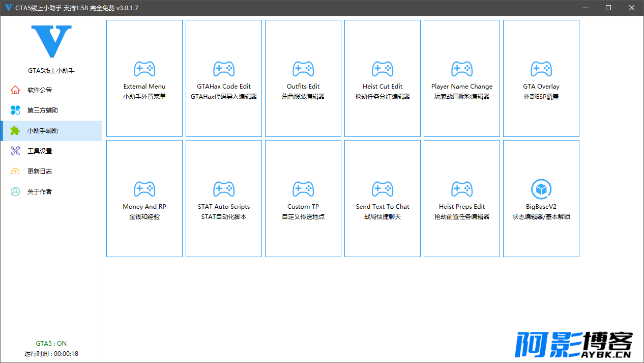Go to the 工具设置 sidebar section
Viewport: 644px width, 363px height.
click(x=51, y=151)
